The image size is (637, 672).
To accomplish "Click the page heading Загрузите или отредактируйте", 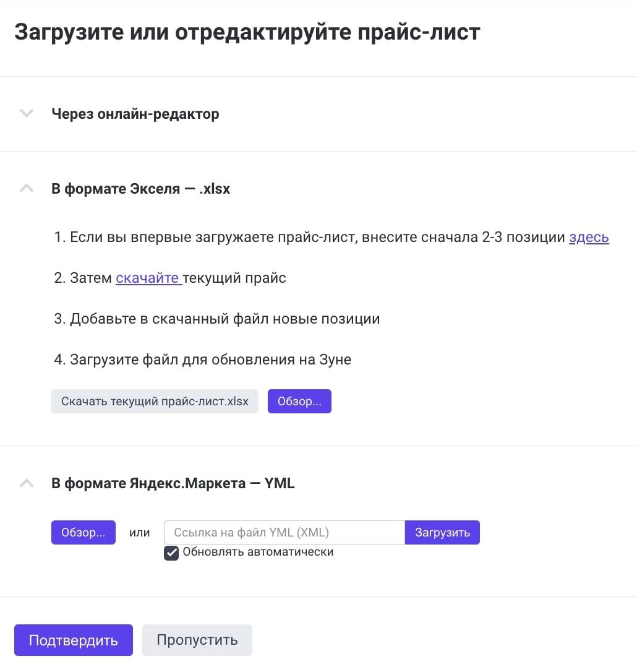I will click(x=247, y=32).
